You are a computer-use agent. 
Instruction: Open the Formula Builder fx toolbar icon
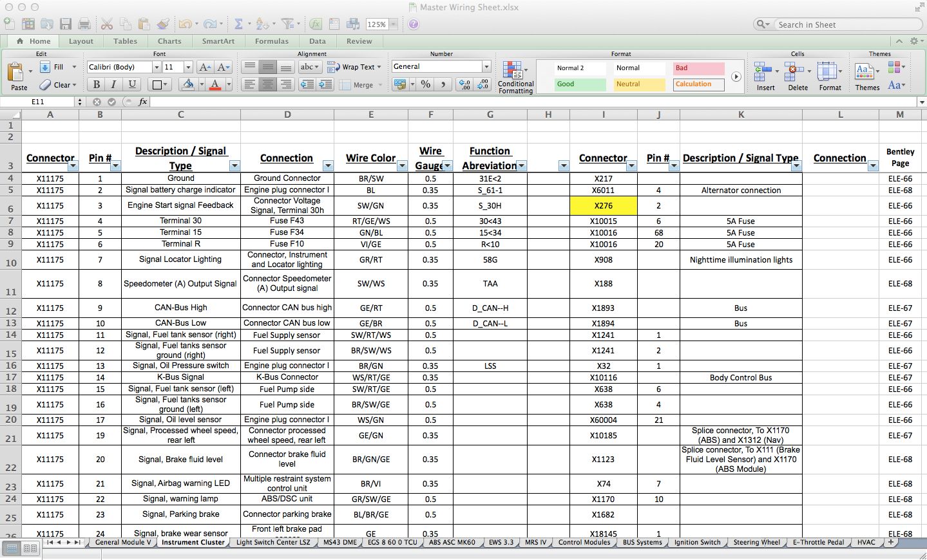[316, 24]
